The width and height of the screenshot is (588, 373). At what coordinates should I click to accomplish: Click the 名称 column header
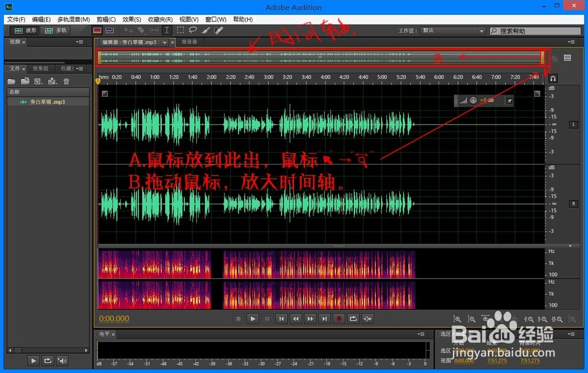click(x=48, y=92)
